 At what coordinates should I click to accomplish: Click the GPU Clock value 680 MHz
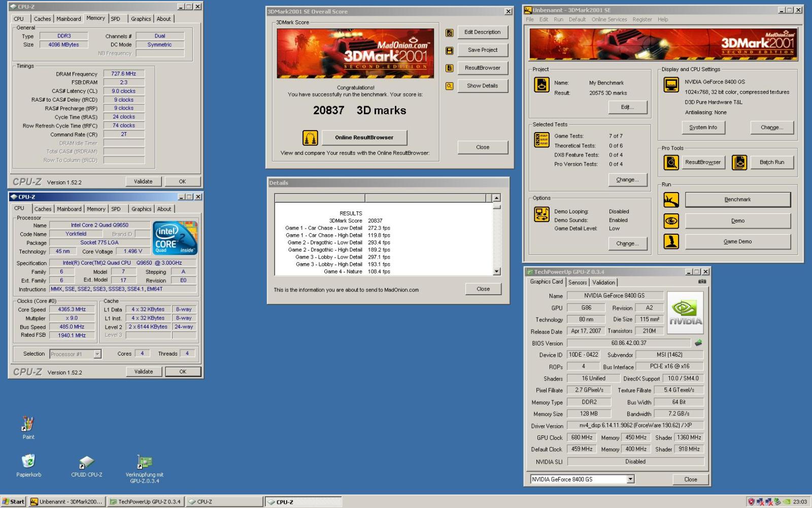click(x=582, y=437)
